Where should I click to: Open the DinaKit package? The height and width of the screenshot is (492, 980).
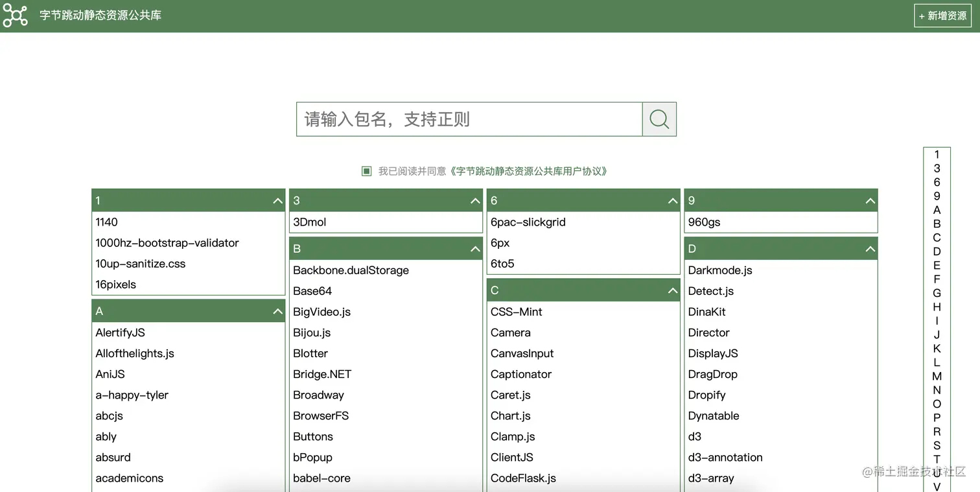[707, 312]
